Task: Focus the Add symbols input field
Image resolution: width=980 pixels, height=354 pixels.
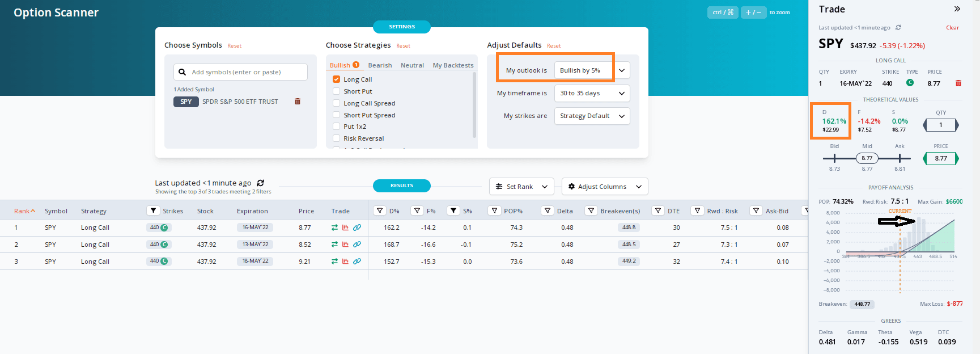Action: (240, 72)
